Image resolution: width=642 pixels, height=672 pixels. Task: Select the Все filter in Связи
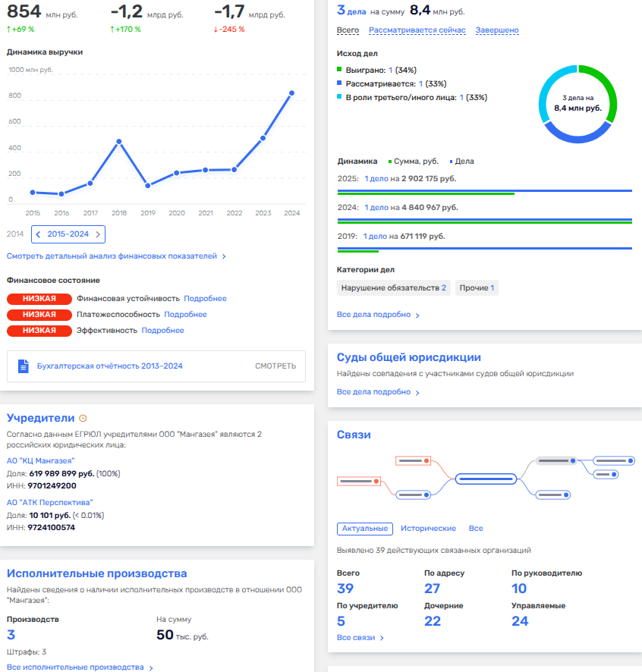(x=475, y=529)
